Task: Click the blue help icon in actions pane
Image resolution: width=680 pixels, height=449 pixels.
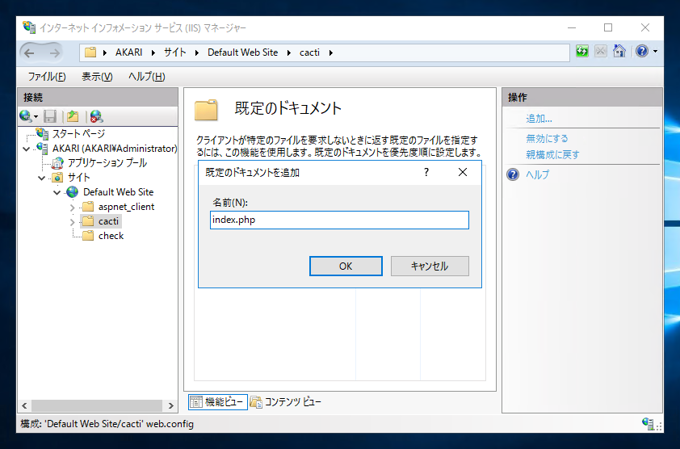Action: point(513,174)
